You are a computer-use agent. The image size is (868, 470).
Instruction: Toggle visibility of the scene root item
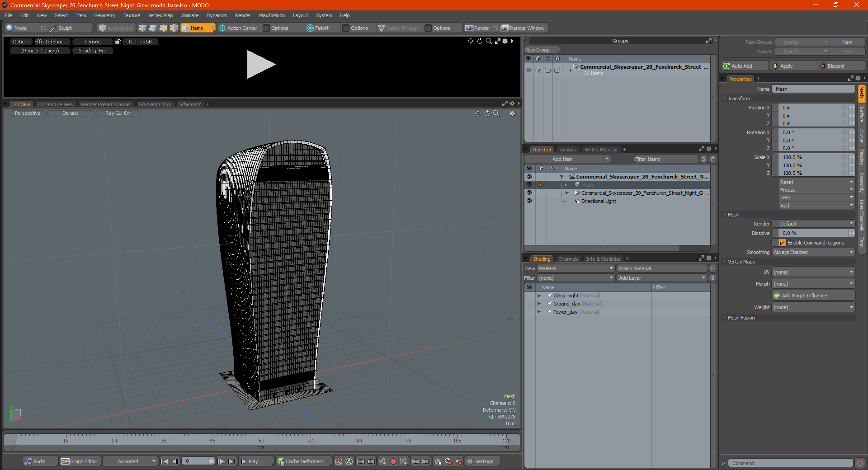point(529,177)
